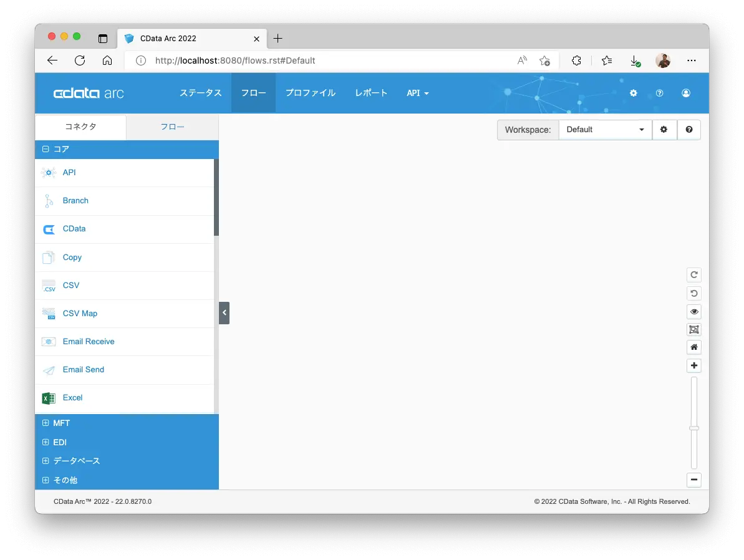Image resolution: width=744 pixels, height=560 pixels.
Task: Collapse the sidebar with the arrow handle
Action: point(224,313)
